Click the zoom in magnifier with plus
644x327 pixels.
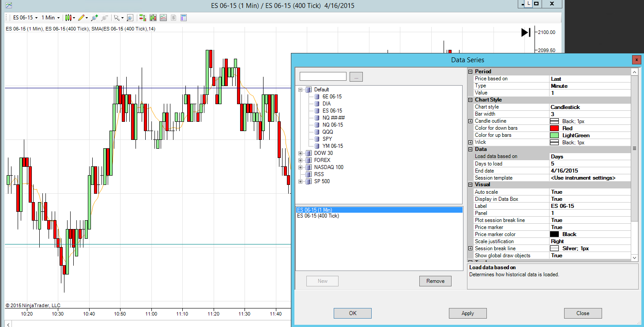[94, 18]
